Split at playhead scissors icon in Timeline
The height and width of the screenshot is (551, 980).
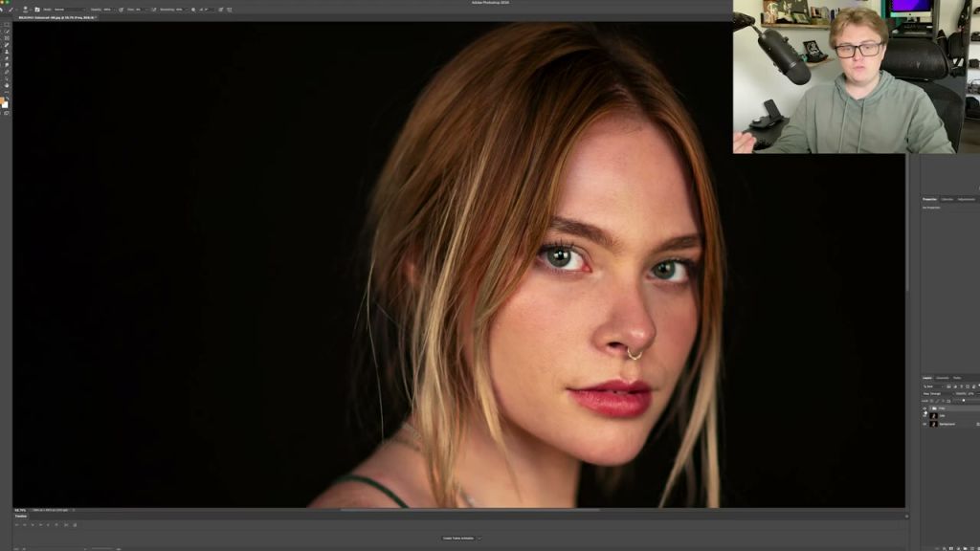(66, 525)
